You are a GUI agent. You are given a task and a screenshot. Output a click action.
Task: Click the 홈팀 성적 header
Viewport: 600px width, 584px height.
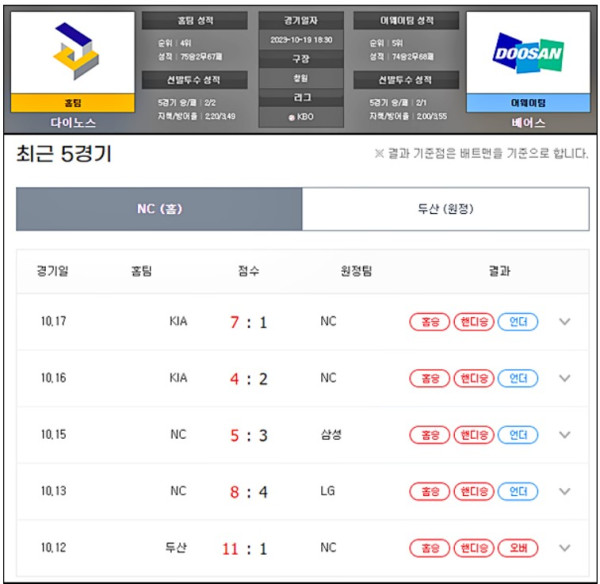tap(194, 20)
